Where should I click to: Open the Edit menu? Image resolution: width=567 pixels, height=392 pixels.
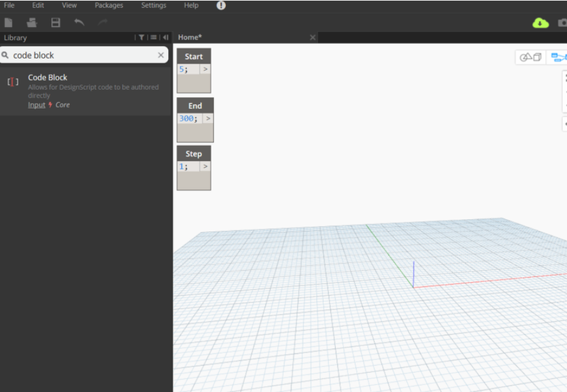(x=38, y=6)
